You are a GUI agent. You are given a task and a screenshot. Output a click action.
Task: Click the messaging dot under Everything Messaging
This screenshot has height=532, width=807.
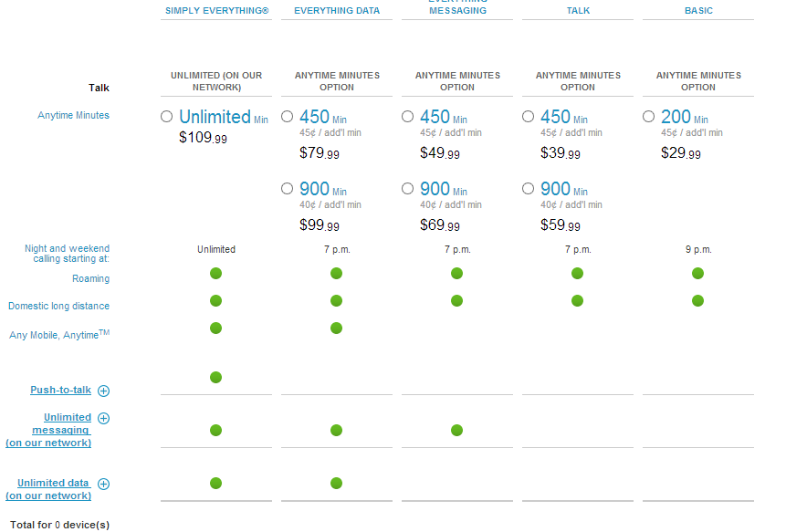point(456,430)
